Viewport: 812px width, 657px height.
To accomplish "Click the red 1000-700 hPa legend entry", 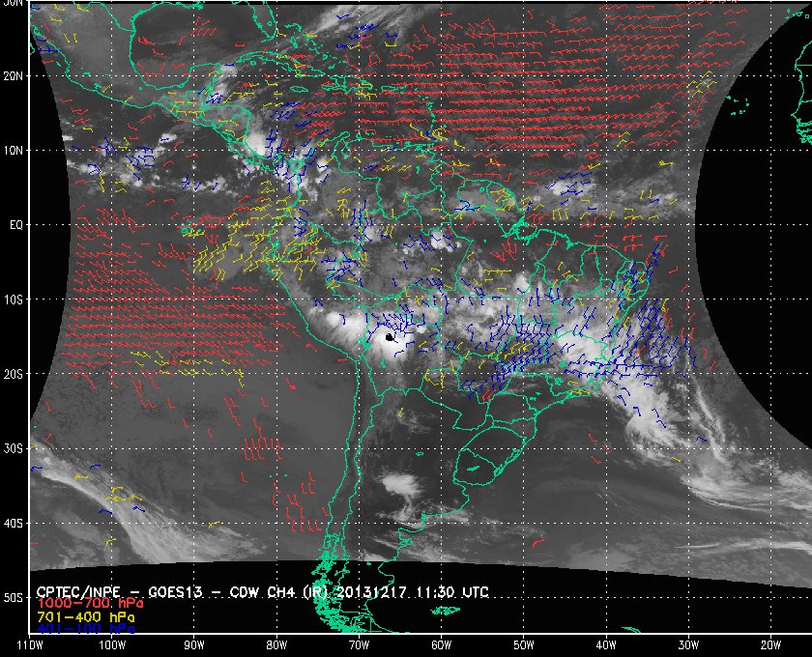I will pos(90,604).
